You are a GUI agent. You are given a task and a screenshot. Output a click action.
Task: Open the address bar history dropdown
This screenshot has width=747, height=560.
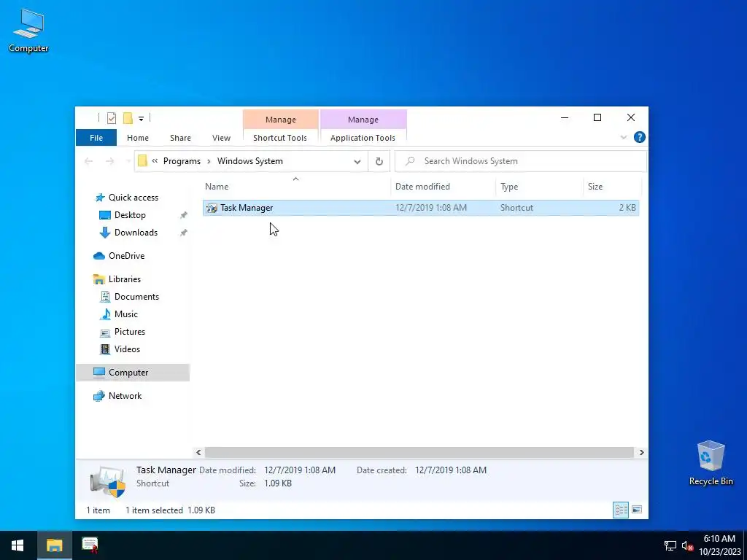[357, 161]
